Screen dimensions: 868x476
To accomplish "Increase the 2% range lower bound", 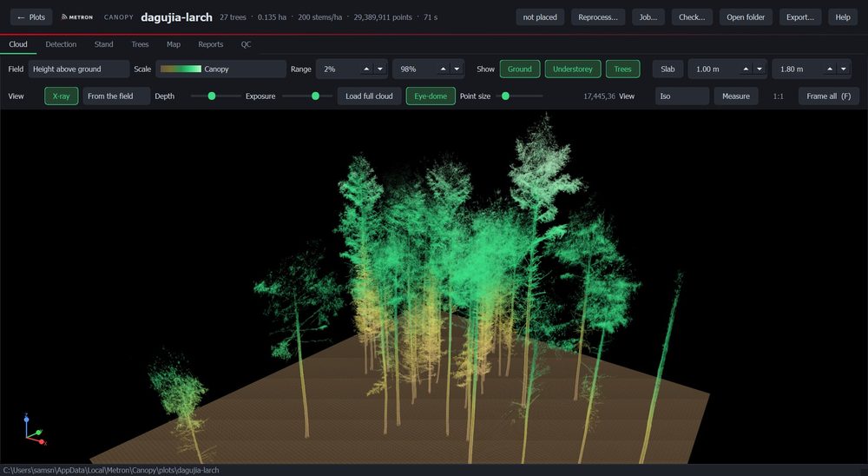I will [x=366, y=69].
